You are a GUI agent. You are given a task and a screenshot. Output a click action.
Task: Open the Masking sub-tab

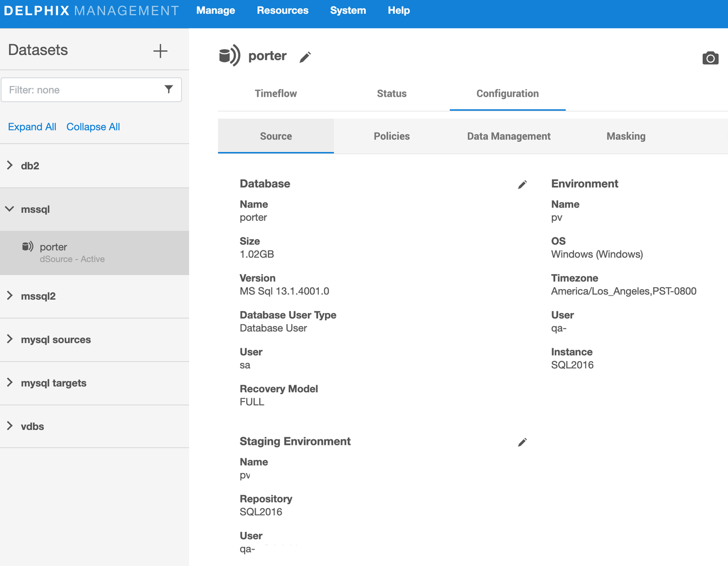tap(626, 136)
